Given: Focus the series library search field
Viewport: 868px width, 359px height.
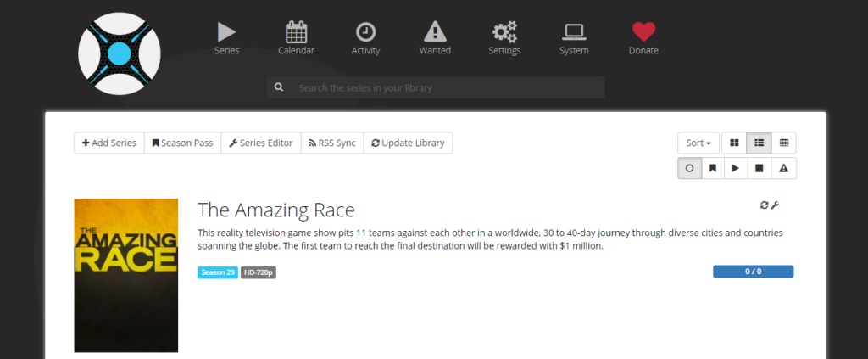Looking at the screenshot, I should 435,87.
